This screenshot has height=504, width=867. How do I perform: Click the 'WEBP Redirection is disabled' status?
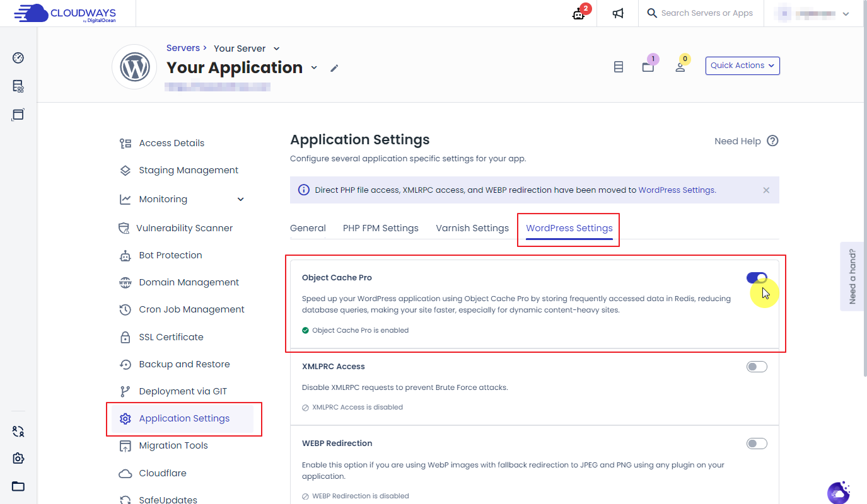[x=356, y=496]
